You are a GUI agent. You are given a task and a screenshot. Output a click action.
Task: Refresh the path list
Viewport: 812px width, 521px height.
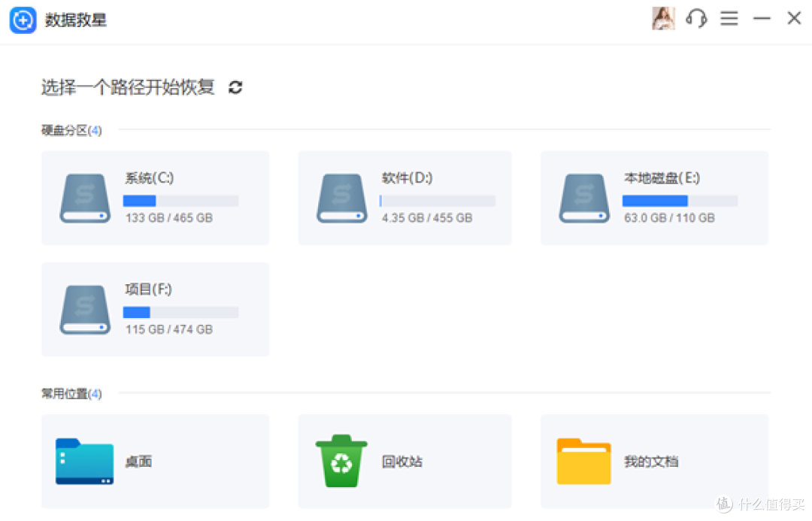click(235, 87)
